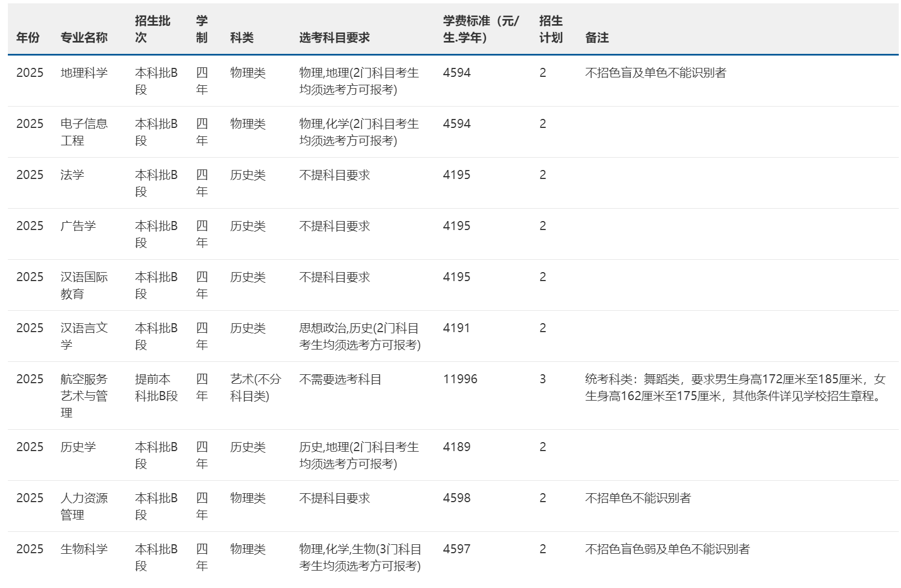This screenshot has width=901, height=588.
Task: Click the 备注 column header
Action: [597, 38]
